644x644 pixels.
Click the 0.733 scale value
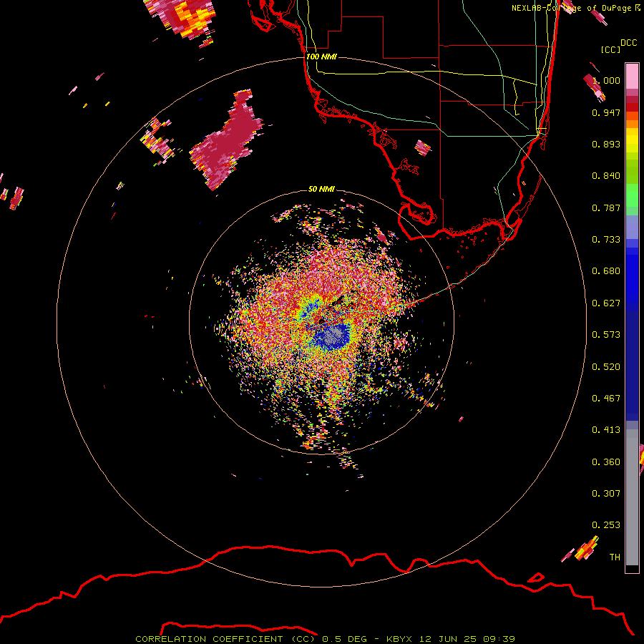pyautogui.click(x=606, y=240)
